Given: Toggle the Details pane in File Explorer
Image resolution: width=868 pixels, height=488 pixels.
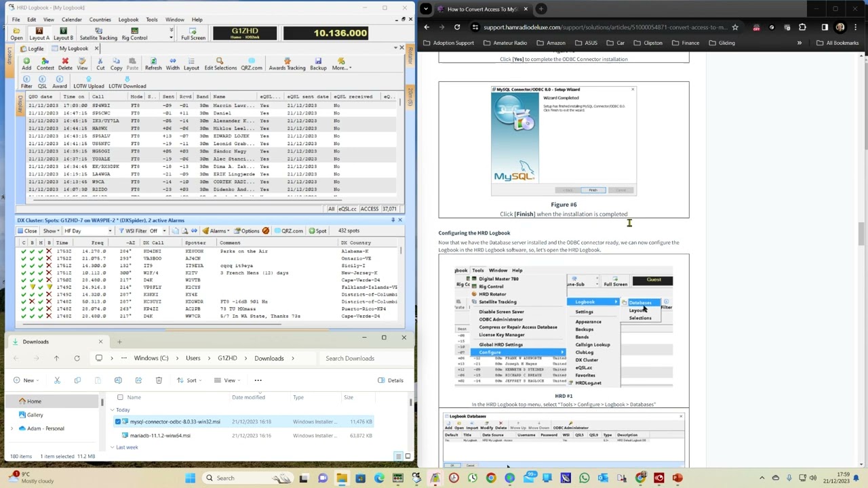Looking at the screenshot, I should (x=391, y=380).
